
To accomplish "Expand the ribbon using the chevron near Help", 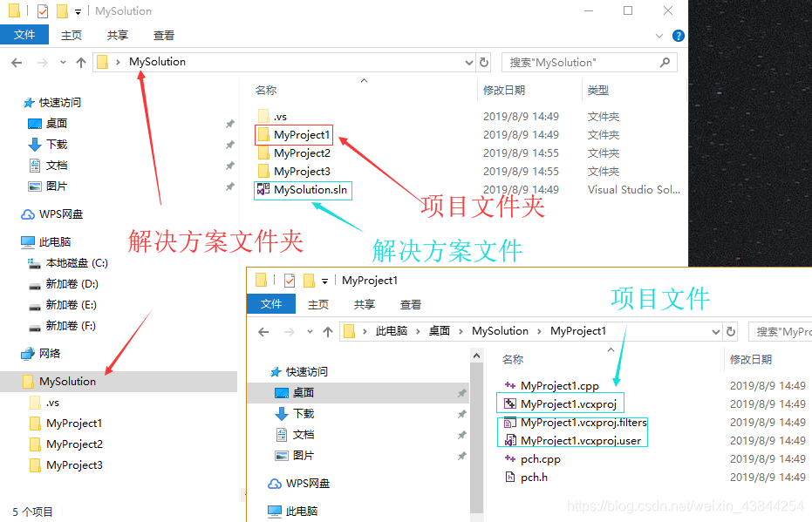I will click(660, 36).
